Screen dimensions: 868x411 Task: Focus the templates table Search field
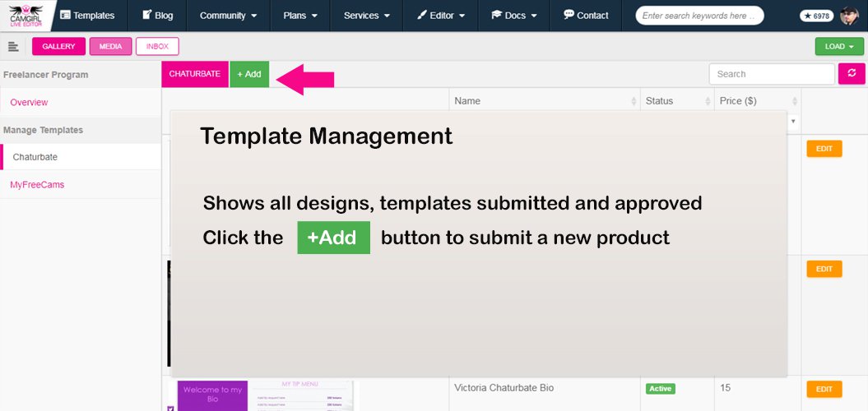772,74
